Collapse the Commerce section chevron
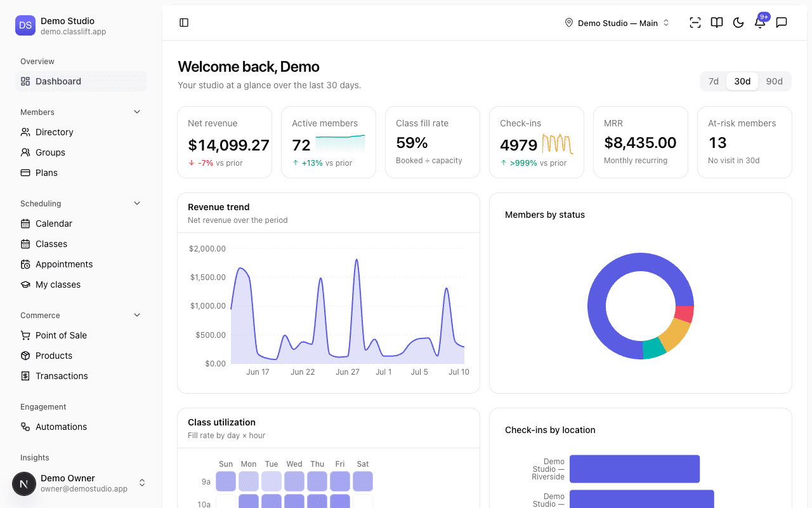 [137, 315]
